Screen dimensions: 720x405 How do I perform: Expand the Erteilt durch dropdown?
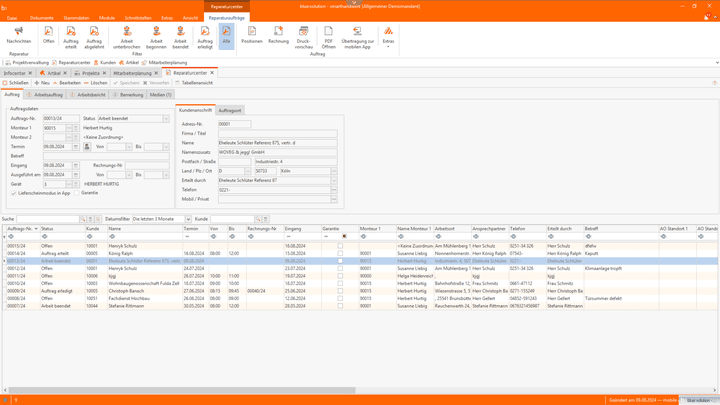pos(333,180)
